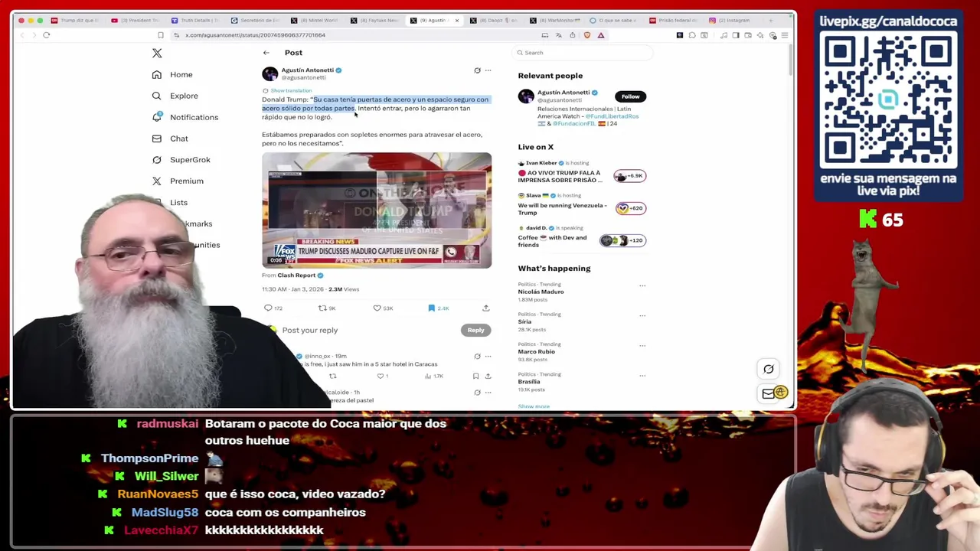Toggle the bookmark with 2.4K
Image resolution: width=980 pixels, height=551 pixels.
(438, 308)
